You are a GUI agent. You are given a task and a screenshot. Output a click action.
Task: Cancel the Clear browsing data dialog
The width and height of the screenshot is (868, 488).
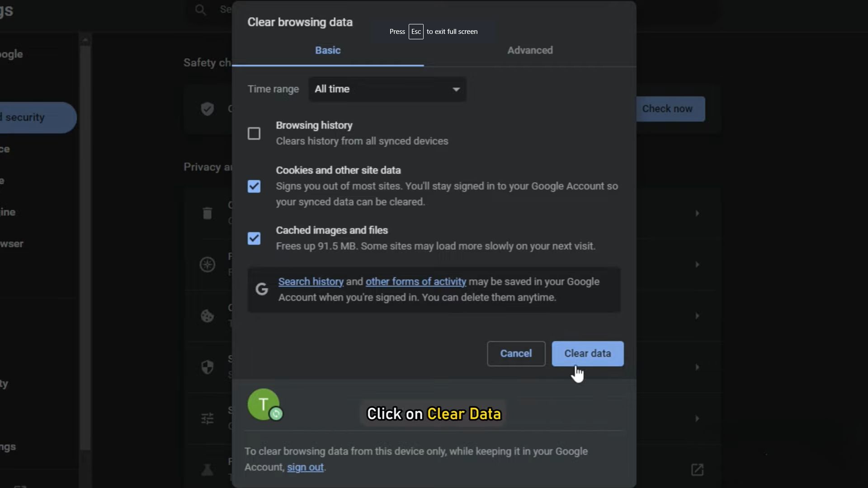click(516, 353)
